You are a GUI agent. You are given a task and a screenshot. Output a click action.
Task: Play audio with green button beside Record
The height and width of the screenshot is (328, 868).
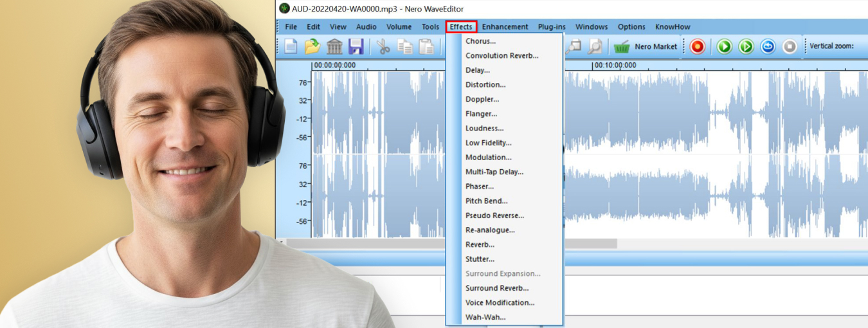pos(725,46)
